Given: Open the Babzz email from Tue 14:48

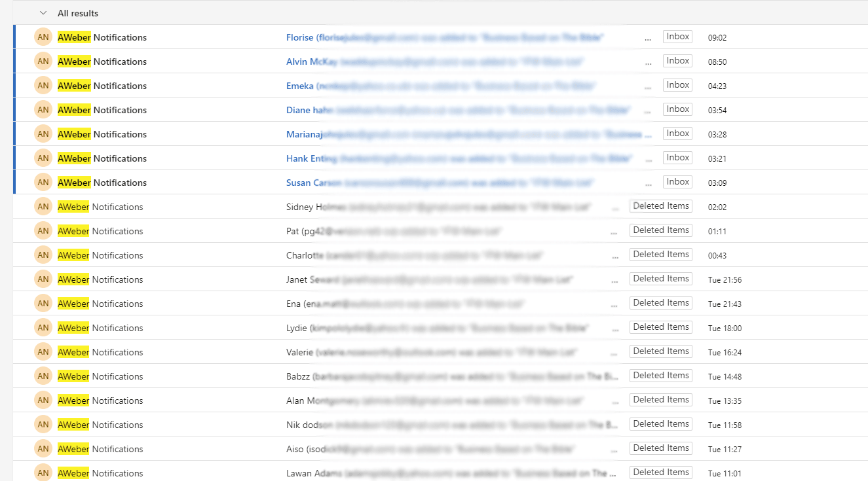Looking at the screenshot, I should [440, 376].
